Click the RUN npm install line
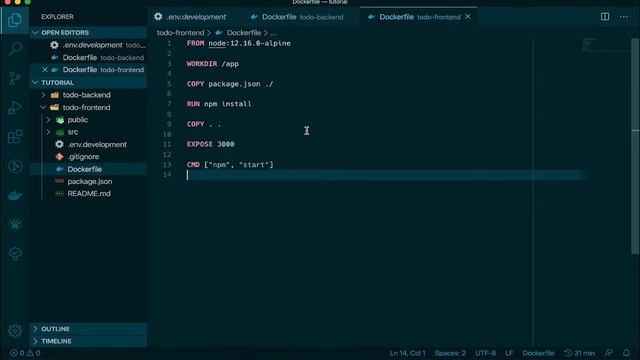Viewport: 640px width, 360px height. [x=219, y=104]
